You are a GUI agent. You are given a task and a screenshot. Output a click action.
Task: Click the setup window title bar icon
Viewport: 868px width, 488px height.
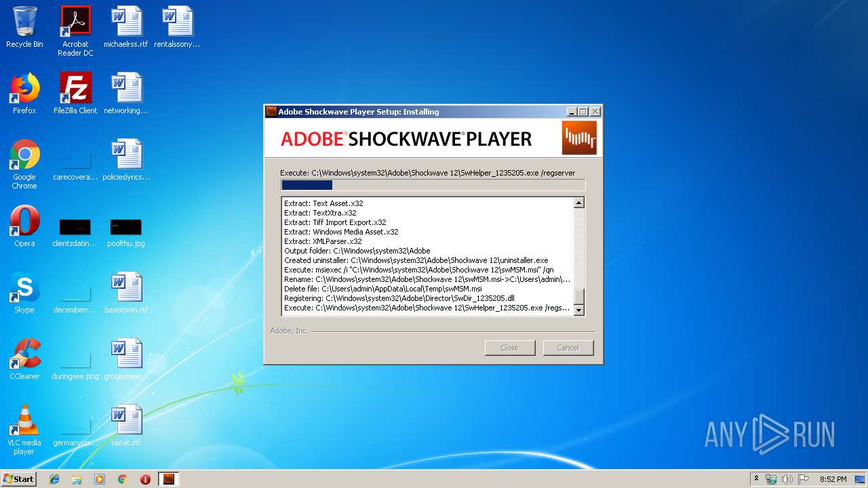click(x=271, y=112)
